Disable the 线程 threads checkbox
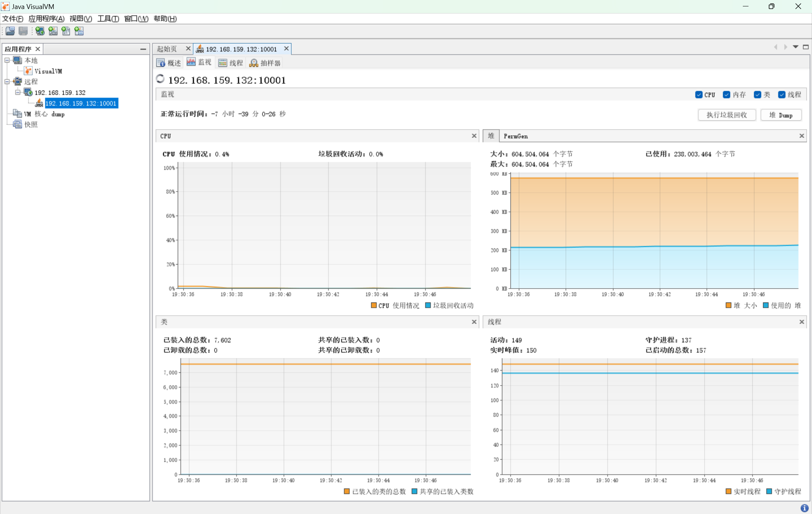812x514 pixels. (782, 95)
